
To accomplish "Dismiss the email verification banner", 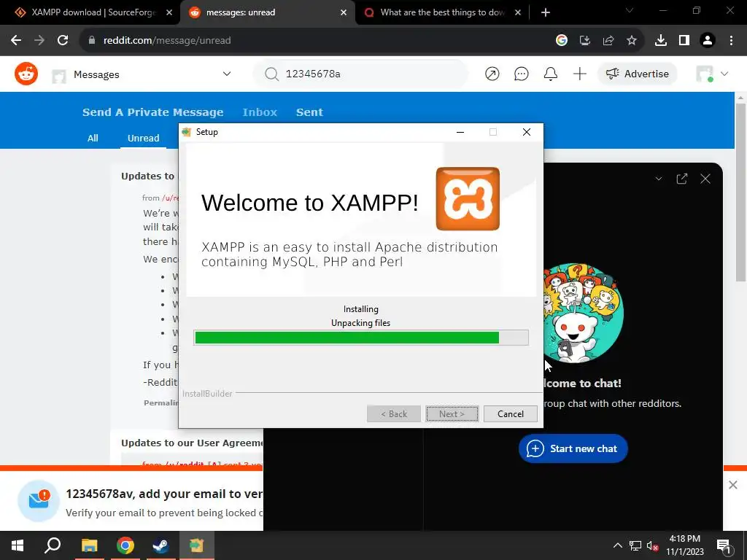I will point(732,485).
